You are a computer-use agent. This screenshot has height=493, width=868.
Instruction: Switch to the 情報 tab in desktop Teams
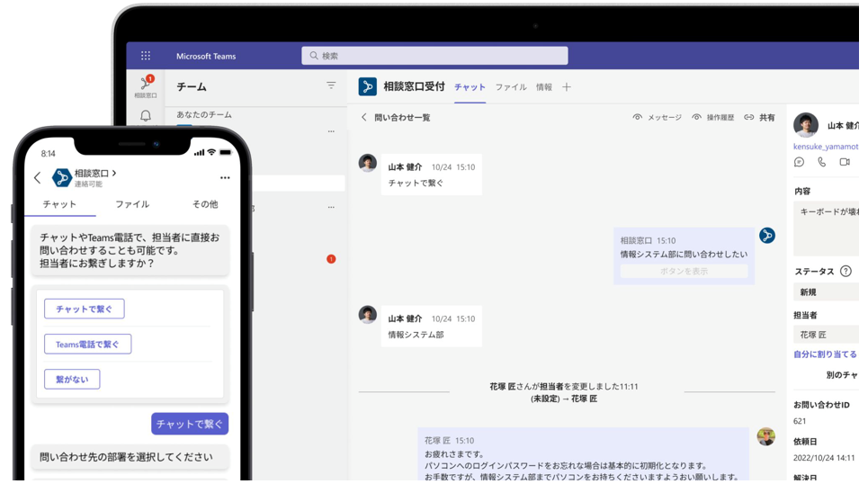pos(544,87)
